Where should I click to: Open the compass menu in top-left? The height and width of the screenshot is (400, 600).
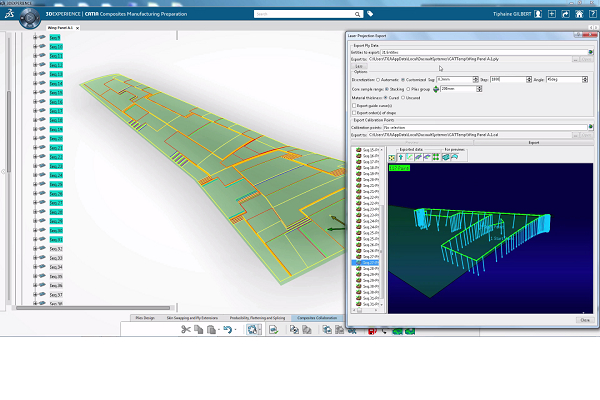pyautogui.click(x=29, y=18)
